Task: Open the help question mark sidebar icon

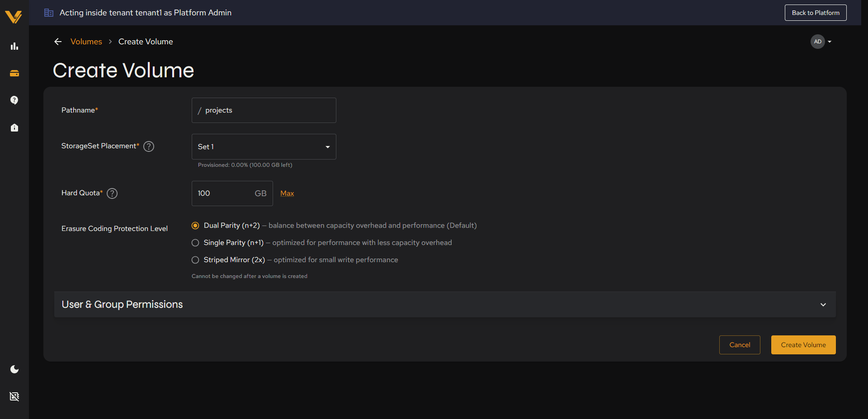Action: point(14,100)
